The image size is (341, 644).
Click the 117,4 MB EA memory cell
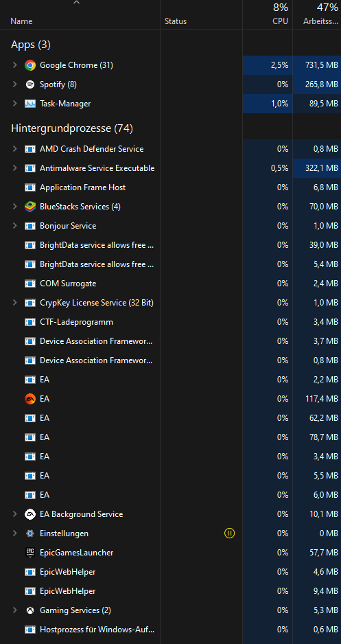[322, 399]
